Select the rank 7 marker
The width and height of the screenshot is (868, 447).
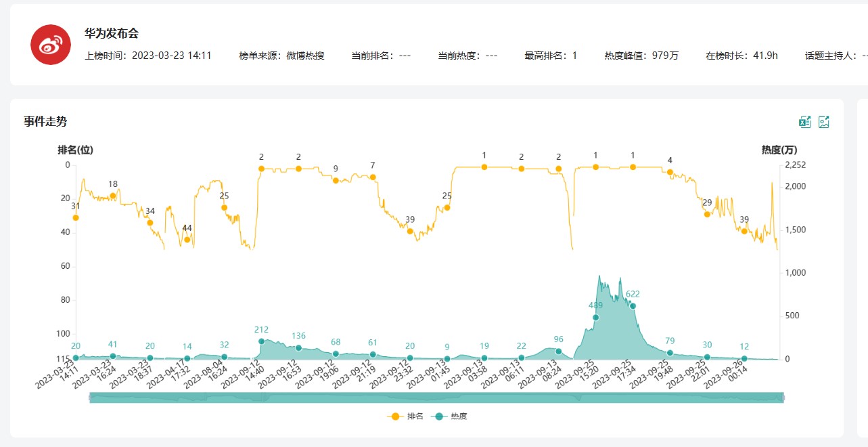click(373, 177)
